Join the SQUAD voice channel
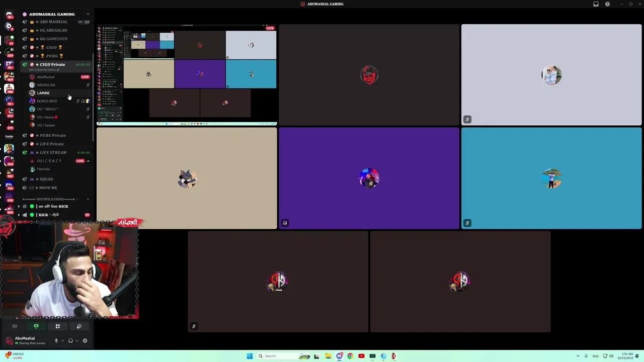Image resolution: width=644 pixels, height=362 pixels. click(56, 179)
